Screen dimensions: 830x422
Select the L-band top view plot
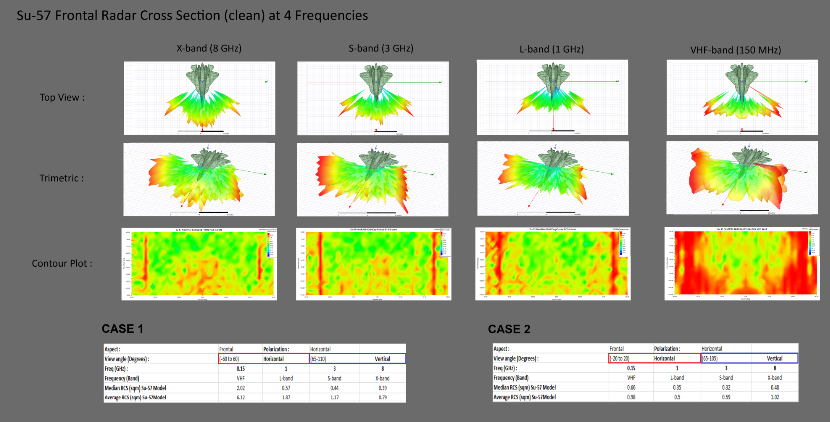(x=552, y=97)
